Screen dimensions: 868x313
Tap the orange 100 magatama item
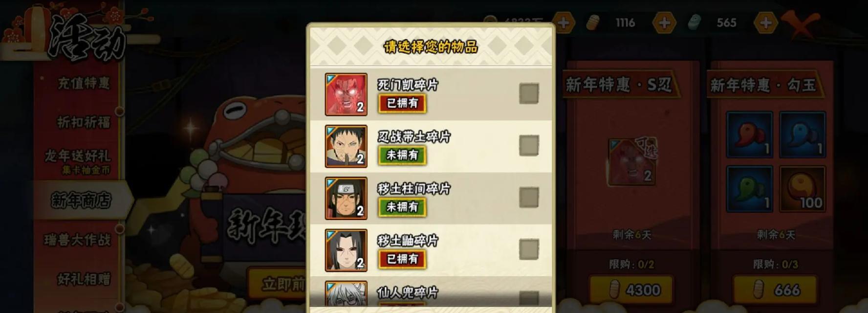(802, 189)
